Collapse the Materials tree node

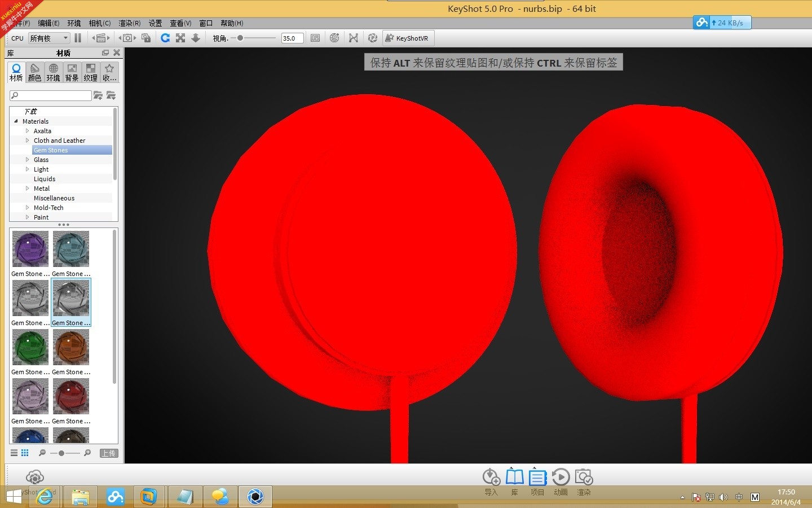coord(16,121)
